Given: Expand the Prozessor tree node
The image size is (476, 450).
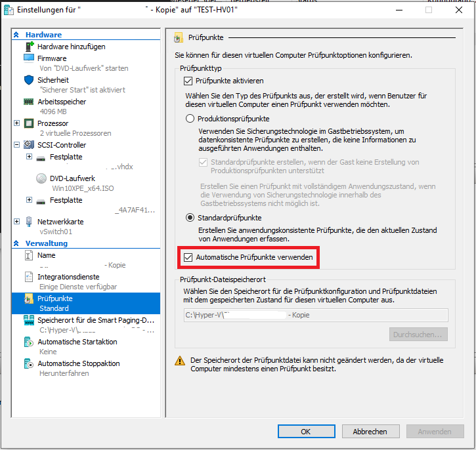Looking at the screenshot, I should (x=17, y=123).
